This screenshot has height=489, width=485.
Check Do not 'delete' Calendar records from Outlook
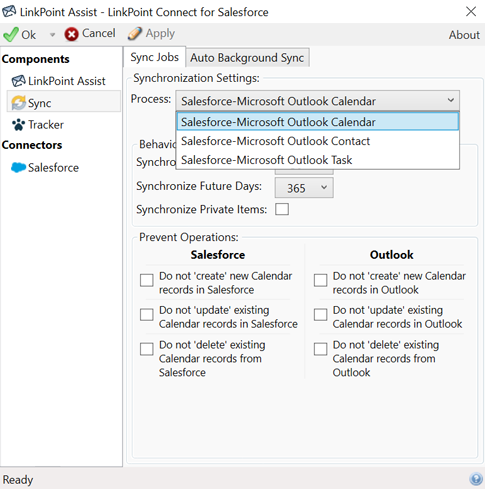[x=320, y=349]
